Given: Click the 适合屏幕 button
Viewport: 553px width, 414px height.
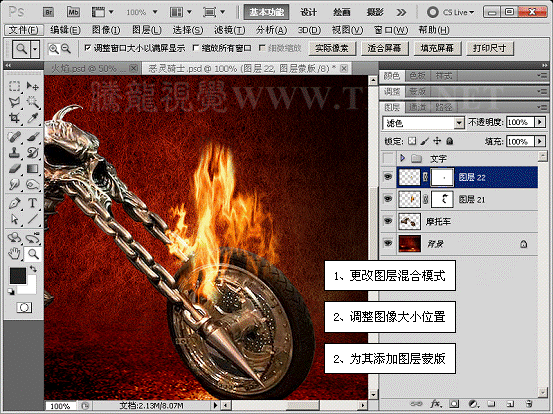Looking at the screenshot, I should pyautogui.click(x=384, y=48).
